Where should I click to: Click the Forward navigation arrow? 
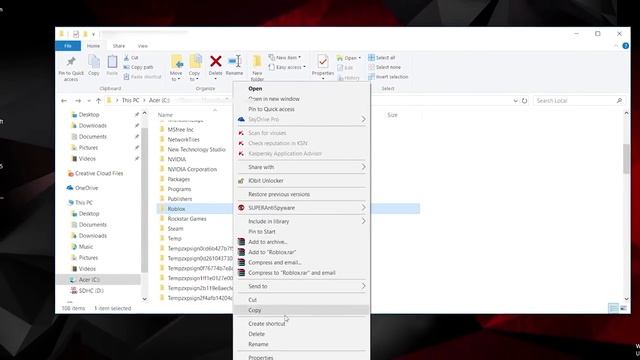[78, 100]
